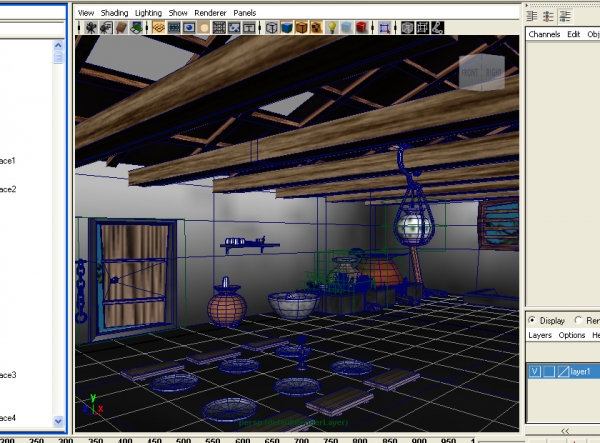Toggle X-Ray Active Components icon
This screenshot has width=600, height=443.
(x=422, y=28)
